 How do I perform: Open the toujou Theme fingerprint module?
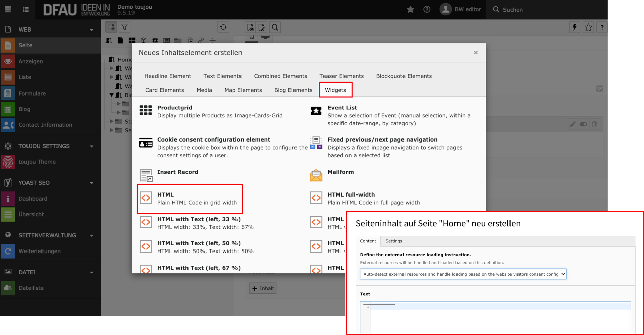click(x=8, y=162)
